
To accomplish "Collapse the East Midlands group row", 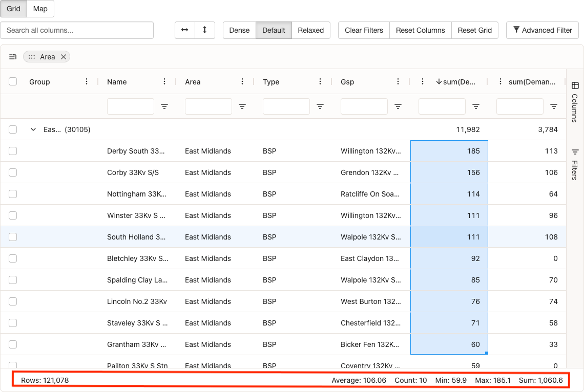I will point(33,129).
